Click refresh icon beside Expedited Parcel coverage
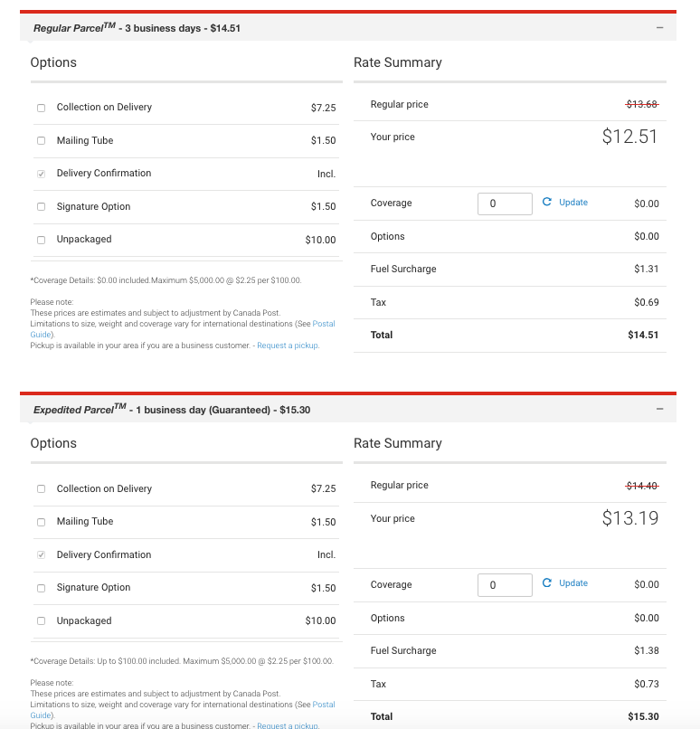 pos(547,583)
